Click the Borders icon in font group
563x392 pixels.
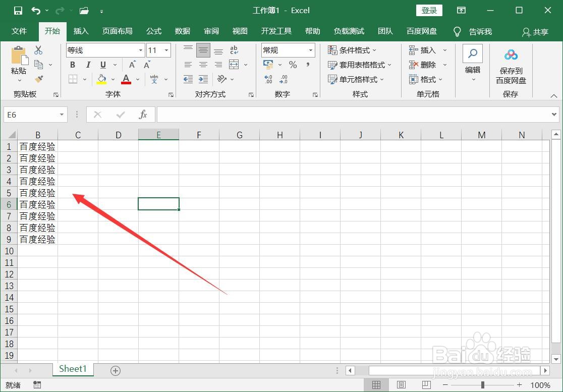coord(73,79)
